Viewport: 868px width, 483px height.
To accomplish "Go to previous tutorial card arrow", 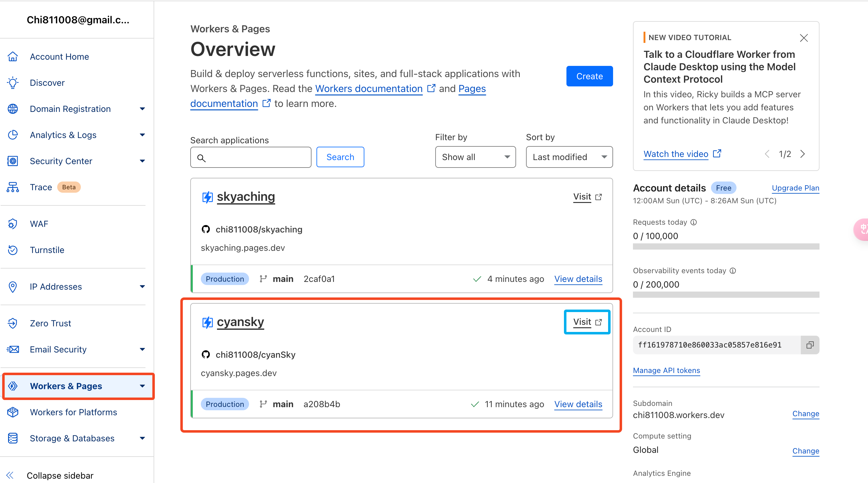I will [767, 154].
